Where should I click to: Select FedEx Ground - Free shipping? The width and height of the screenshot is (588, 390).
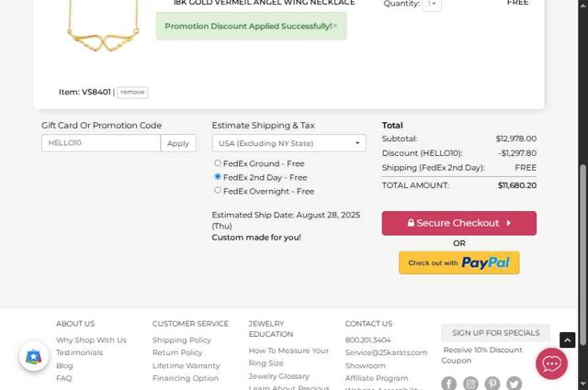[218, 163]
